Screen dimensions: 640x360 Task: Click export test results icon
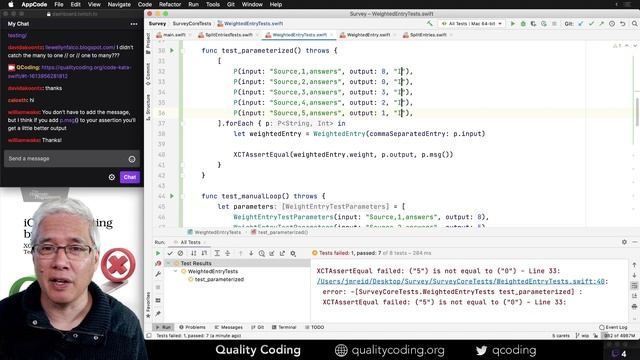282,253
